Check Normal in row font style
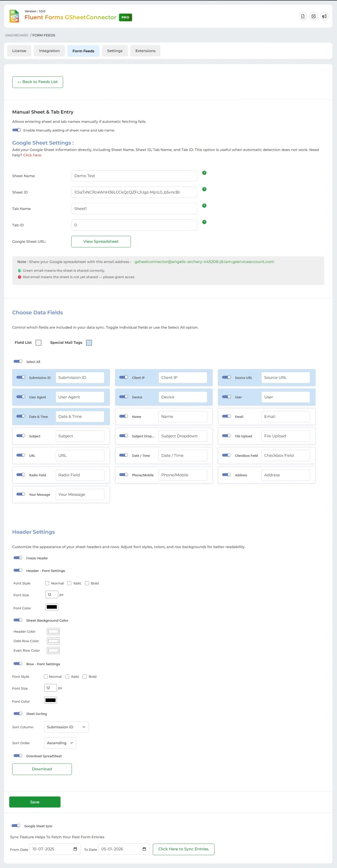The height and width of the screenshot is (868, 337). point(46,676)
